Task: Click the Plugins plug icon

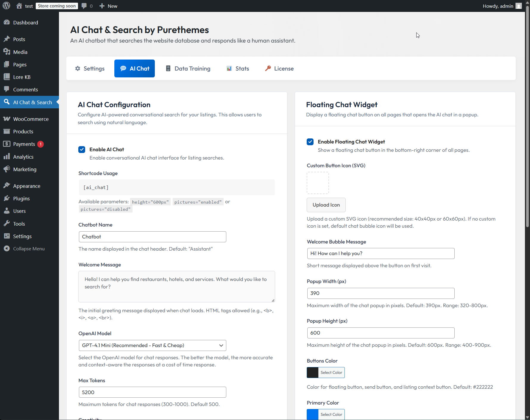Action: pos(7,199)
